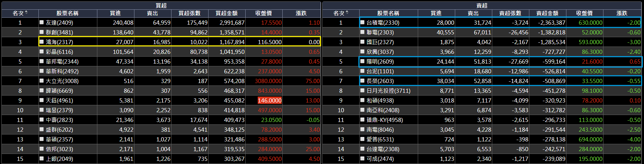Enable the checkbox beside 長榮(2603)

pos(362,81)
